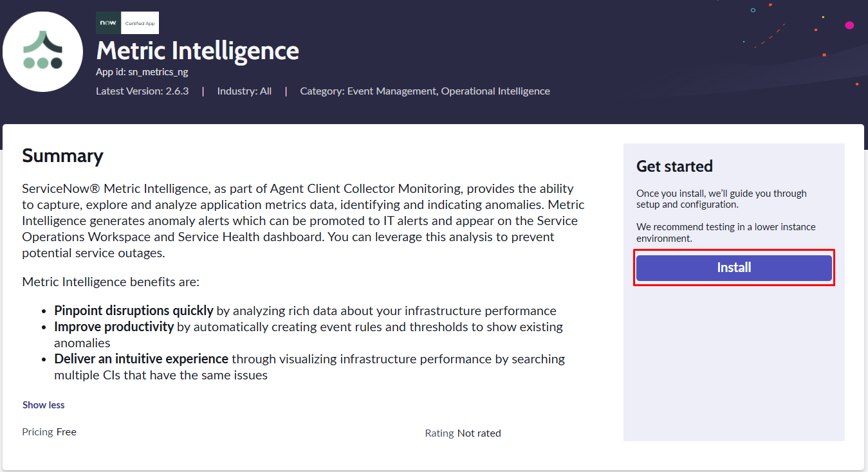This screenshot has height=472, width=868.
Task: Click the Pinpoint disruptions quickly bullet
Action: (x=305, y=311)
